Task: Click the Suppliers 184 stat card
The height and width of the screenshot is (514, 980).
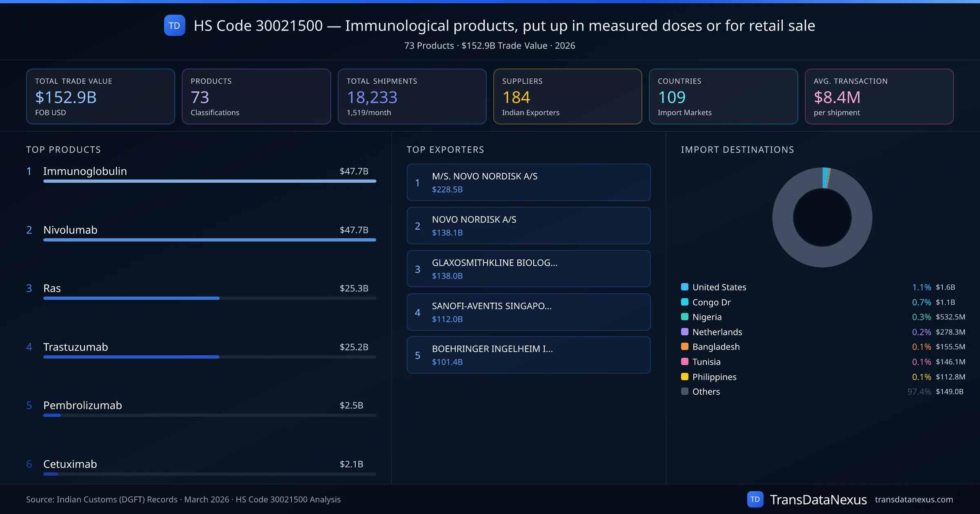Action: (x=567, y=96)
